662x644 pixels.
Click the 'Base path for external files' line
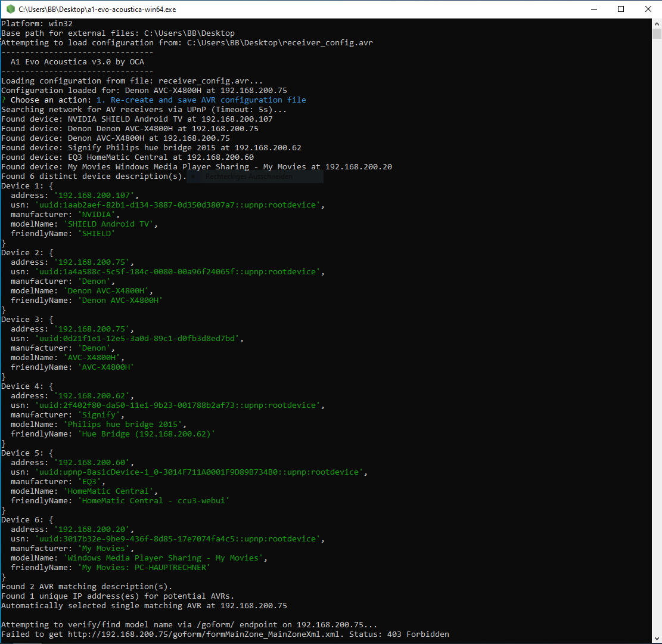point(118,33)
